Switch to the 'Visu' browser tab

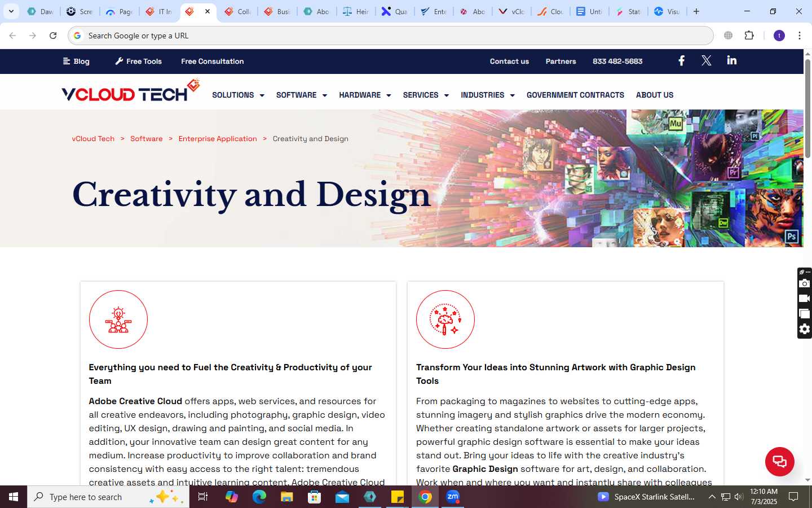(x=667, y=11)
